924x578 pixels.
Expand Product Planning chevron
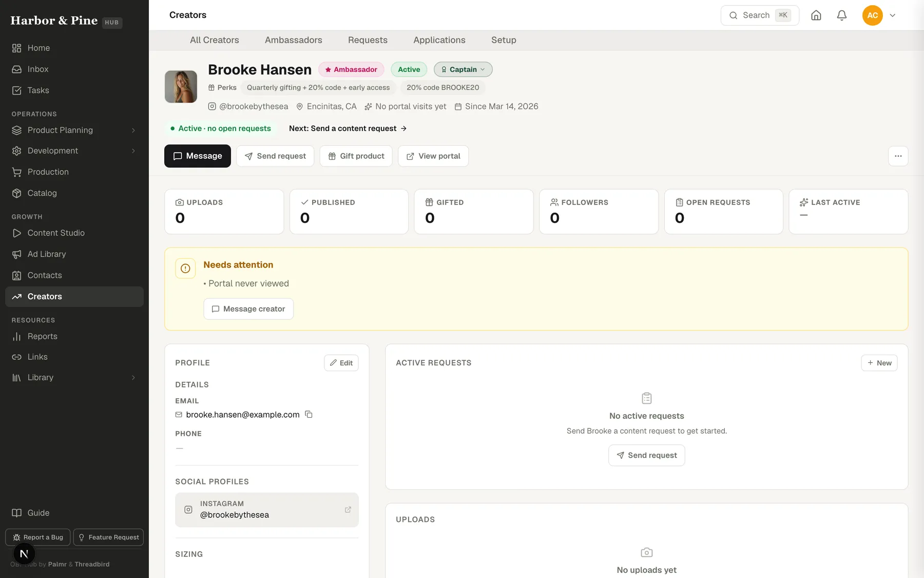coord(133,130)
